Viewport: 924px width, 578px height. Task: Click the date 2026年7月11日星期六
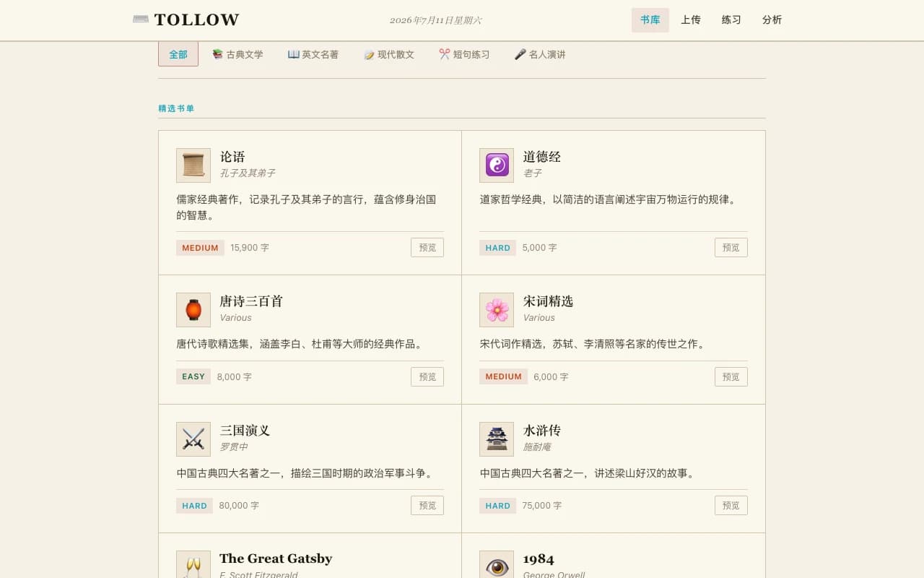(x=435, y=20)
